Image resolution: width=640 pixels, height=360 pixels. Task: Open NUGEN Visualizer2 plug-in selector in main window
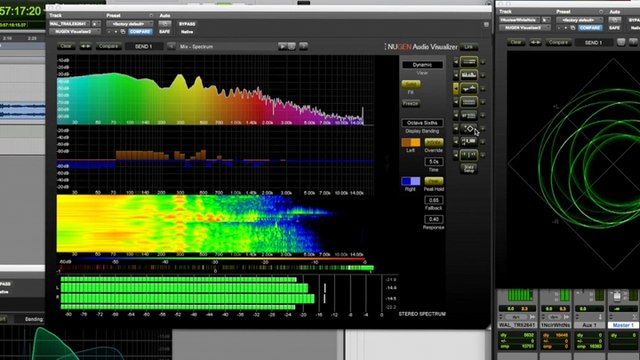tap(74, 31)
